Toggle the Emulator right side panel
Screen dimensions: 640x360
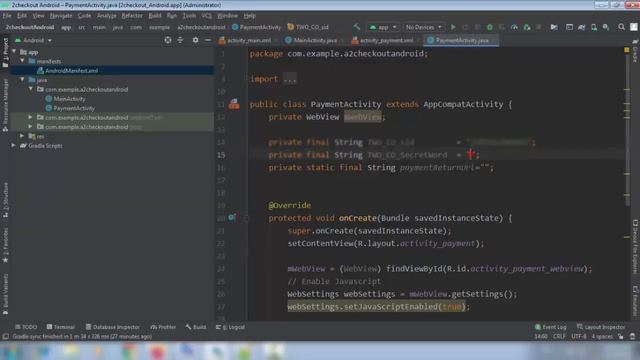(x=635, y=300)
